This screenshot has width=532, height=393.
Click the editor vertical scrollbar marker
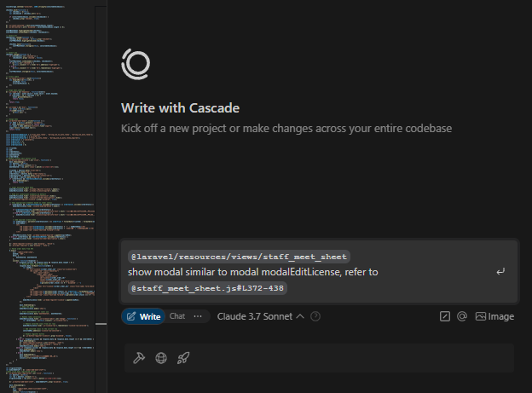coord(101,324)
